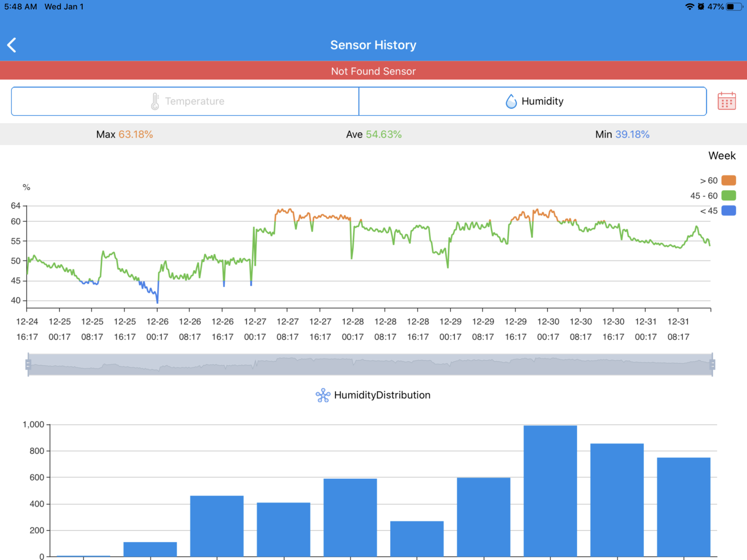Tap the Not Found Sensor banner
The image size is (747, 560).
click(x=373, y=71)
